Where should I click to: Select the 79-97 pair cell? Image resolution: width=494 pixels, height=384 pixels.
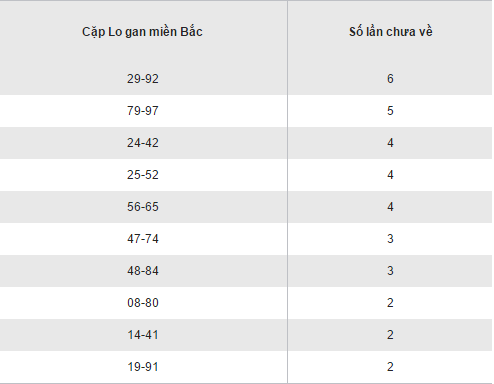coord(143,111)
